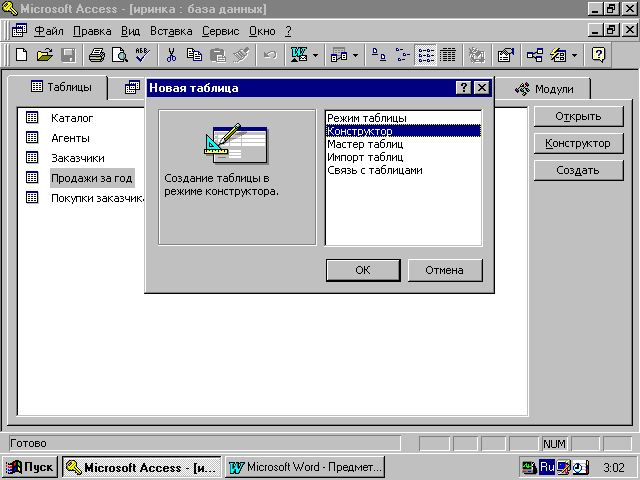Click the Save diskette icon
Viewport: 640px width, 480px height.
68,55
